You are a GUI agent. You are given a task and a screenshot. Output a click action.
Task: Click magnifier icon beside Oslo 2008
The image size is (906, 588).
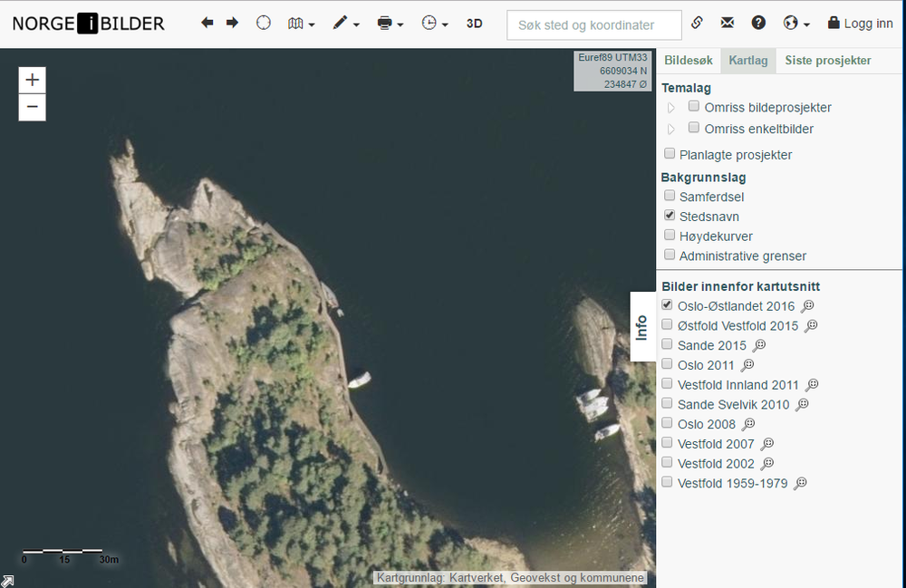(x=748, y=424)
